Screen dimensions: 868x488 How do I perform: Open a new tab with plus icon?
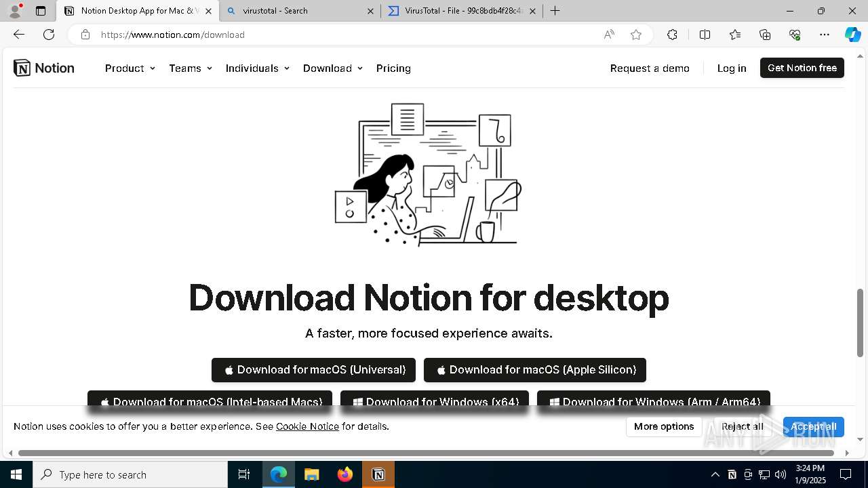pyautogui.click(x=555, y=11)
